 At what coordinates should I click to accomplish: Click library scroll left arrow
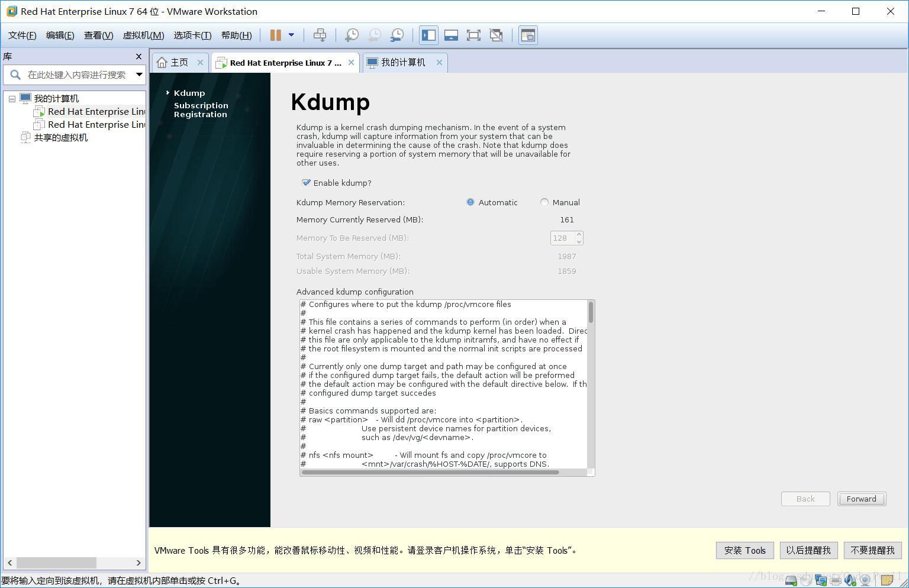10,563
